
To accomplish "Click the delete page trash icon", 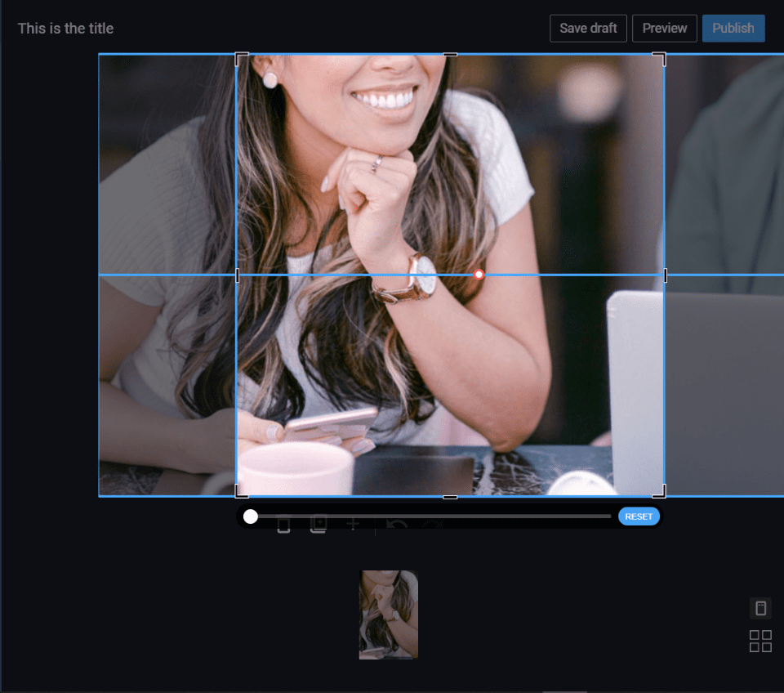I will 283,525.
